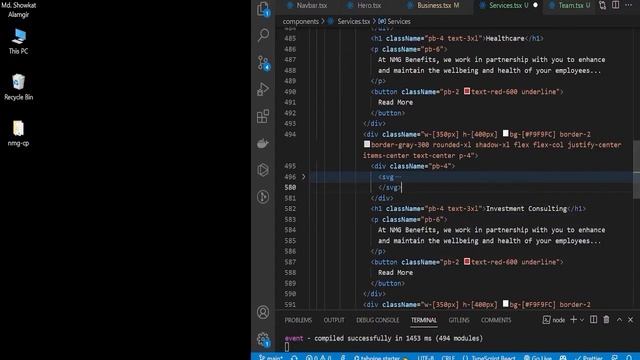Select TypeScript React language mode
640x360 pixels.
click(x=489, y=357)
